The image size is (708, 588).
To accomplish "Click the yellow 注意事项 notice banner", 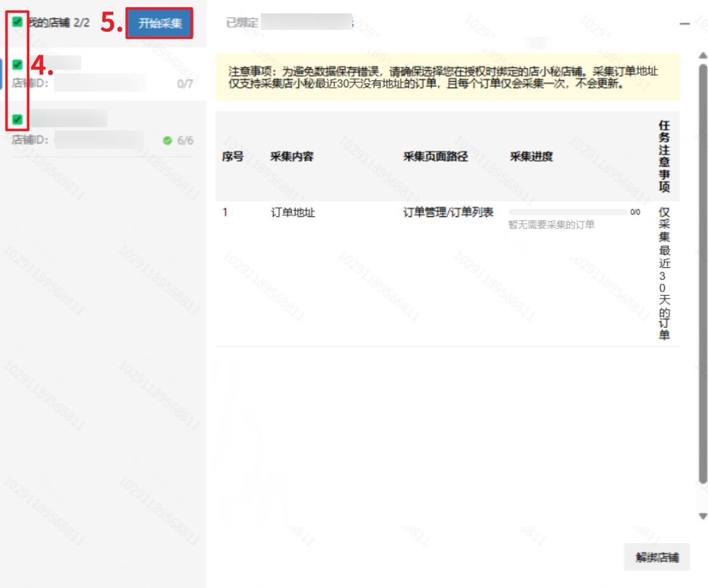I will pos(447,77).
